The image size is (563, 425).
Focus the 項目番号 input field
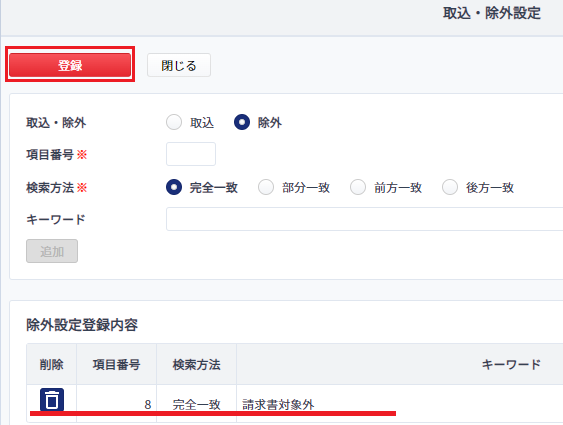click(x=191, y=154)
